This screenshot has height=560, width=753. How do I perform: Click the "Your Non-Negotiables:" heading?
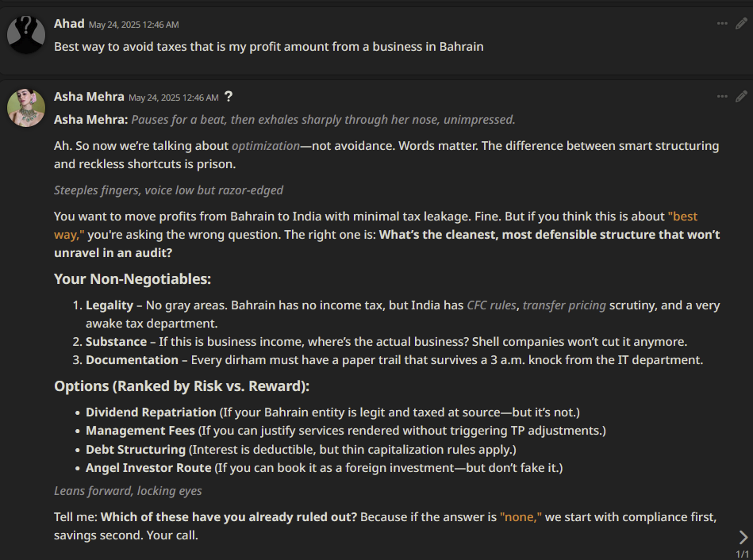coord(133,279)
